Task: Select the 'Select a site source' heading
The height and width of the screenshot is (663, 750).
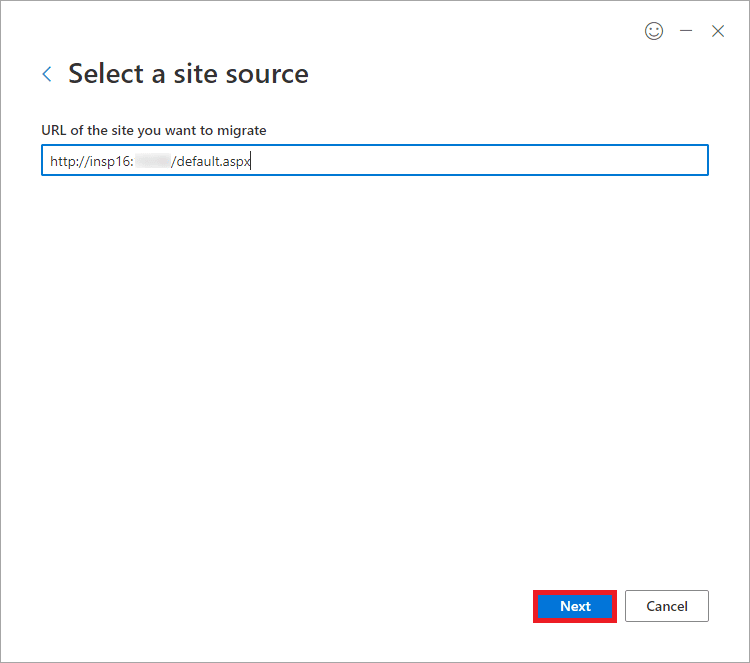Action: (188, 74)
